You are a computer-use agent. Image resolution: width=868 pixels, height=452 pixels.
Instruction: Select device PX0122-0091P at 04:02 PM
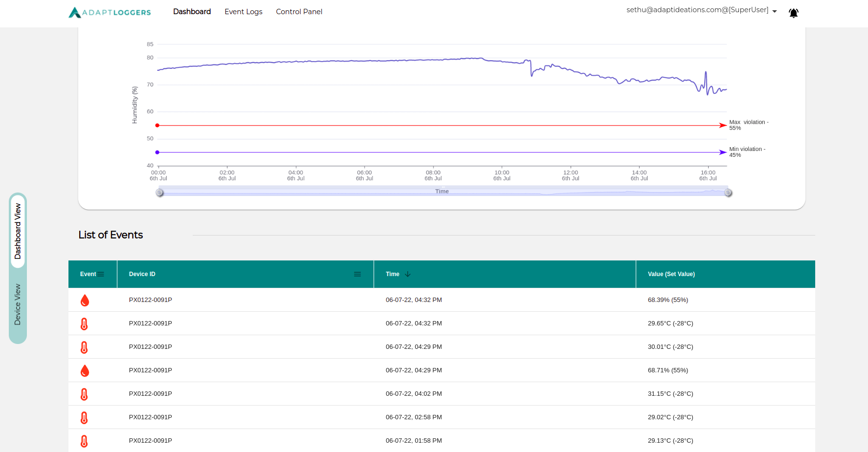150,394
